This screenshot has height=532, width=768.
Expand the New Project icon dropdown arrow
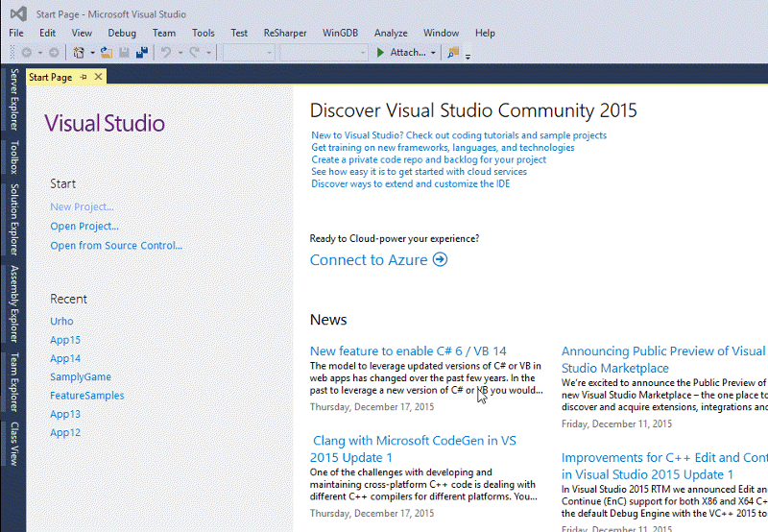[x=91, y=53]
